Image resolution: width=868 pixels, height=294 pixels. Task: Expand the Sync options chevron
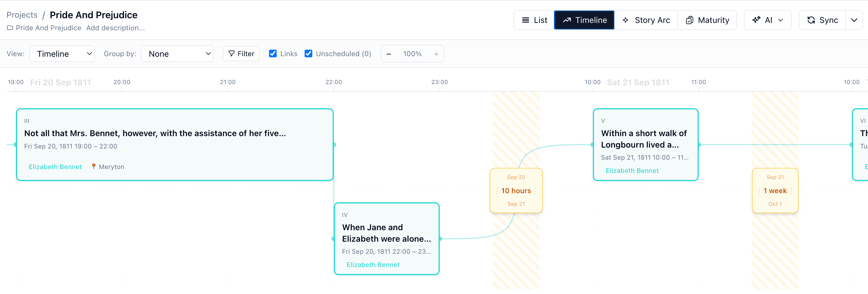click(854, 20)
